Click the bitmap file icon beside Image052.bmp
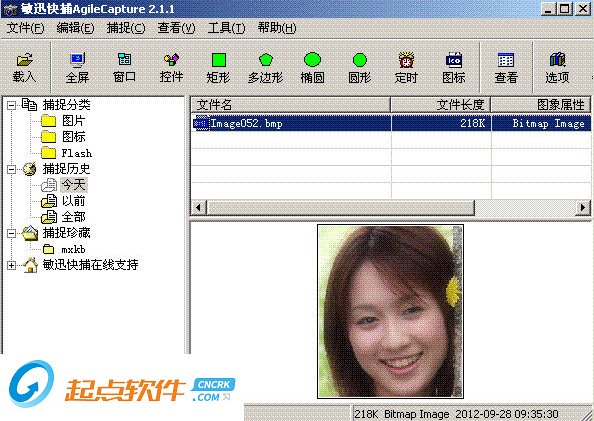The height and width of the screenshot is (421, 594). (x=201, y=124)
